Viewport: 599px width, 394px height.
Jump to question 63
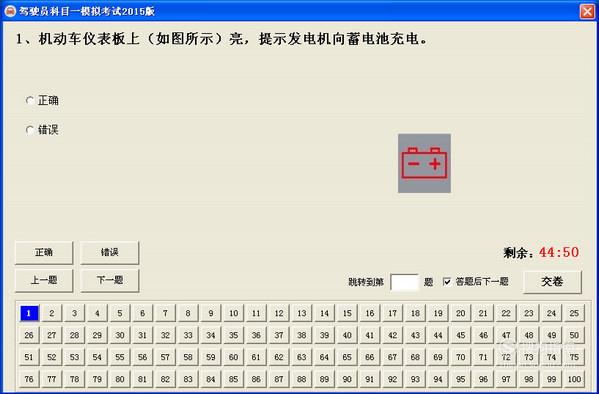301,357
